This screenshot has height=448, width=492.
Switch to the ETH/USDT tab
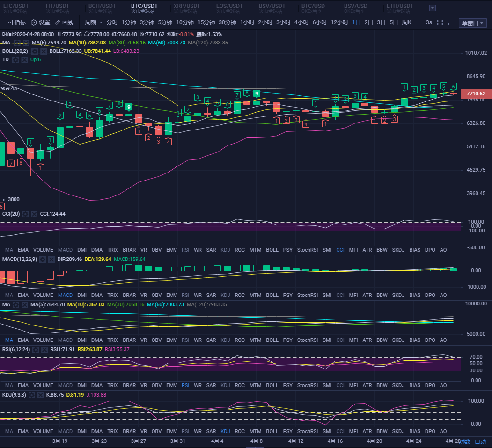coord(400,7)
